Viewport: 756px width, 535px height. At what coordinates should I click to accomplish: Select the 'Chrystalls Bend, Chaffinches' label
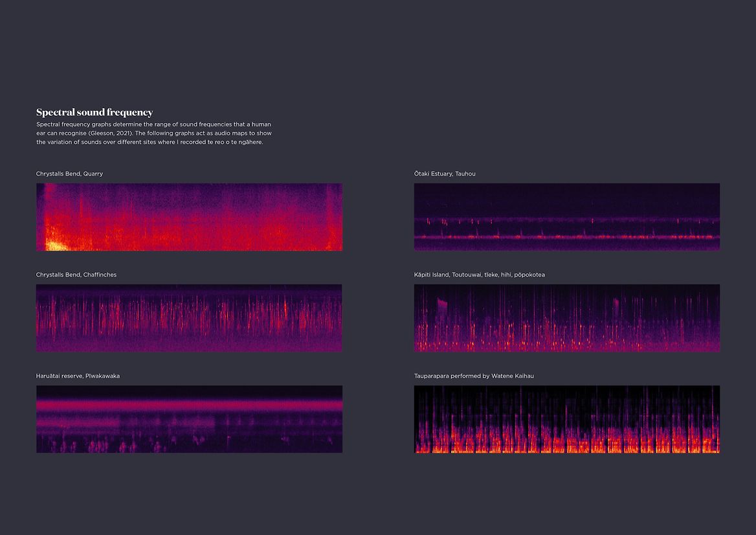pos(76,275)
